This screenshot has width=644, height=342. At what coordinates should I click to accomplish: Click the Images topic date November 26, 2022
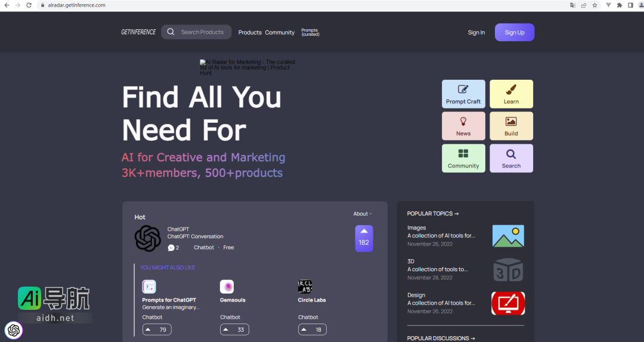click(x=430, y=244)
